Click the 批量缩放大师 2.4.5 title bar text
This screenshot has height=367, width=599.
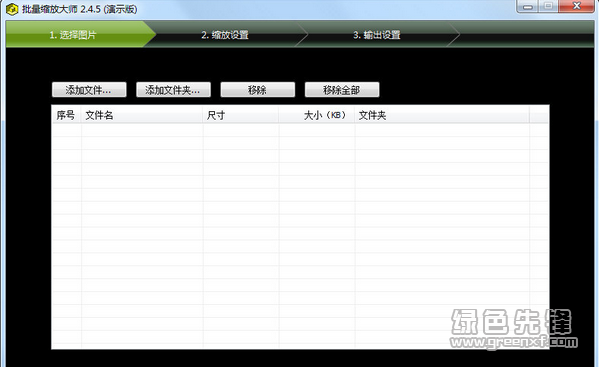[x=79, y=9]
